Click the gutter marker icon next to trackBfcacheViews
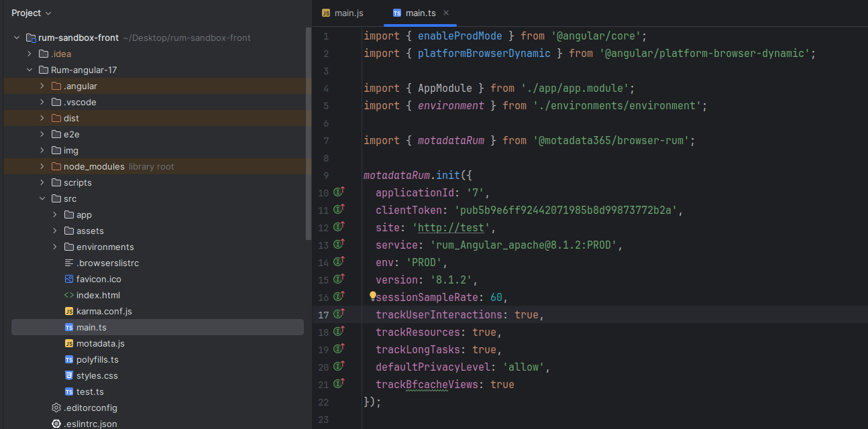Viewport: 868px width, 429px height. pos(339,384)
